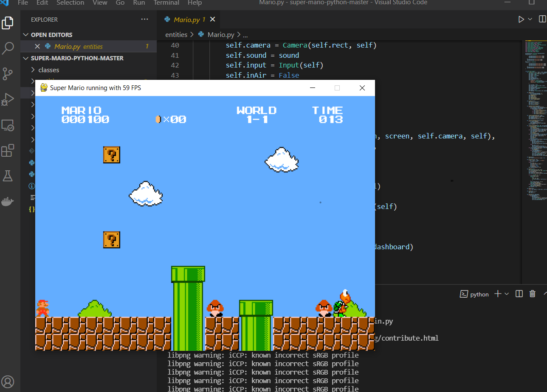Open the Source Control view
The height and width of the screenshot is (392, 547).
(x=8, y=73)
